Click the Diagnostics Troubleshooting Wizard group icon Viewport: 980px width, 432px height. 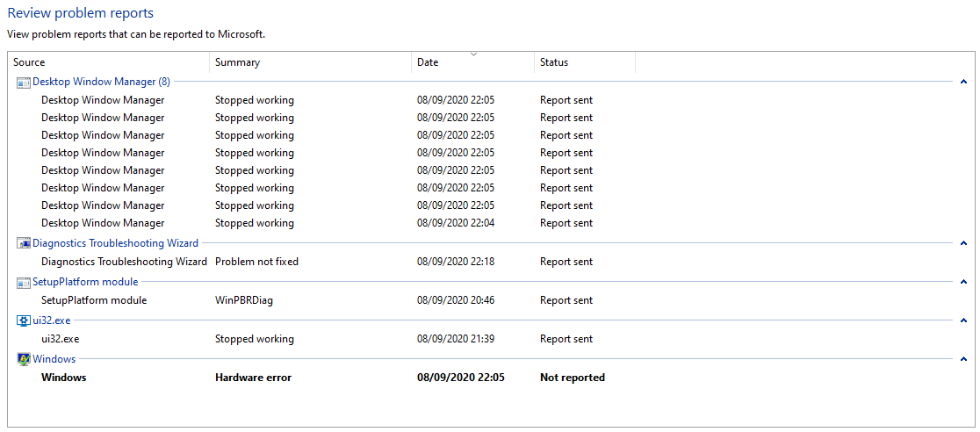[x=24, y=244]
